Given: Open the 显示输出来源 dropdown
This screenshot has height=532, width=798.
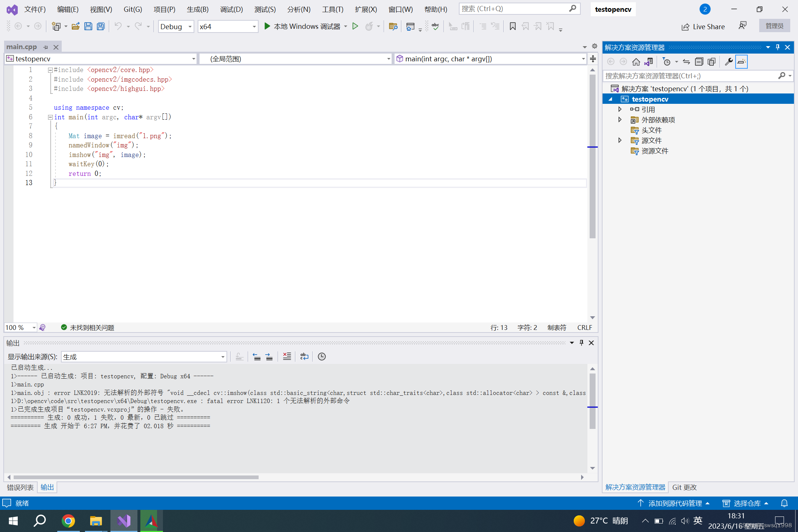Looking at the screenshot, I should coord(222,357).
